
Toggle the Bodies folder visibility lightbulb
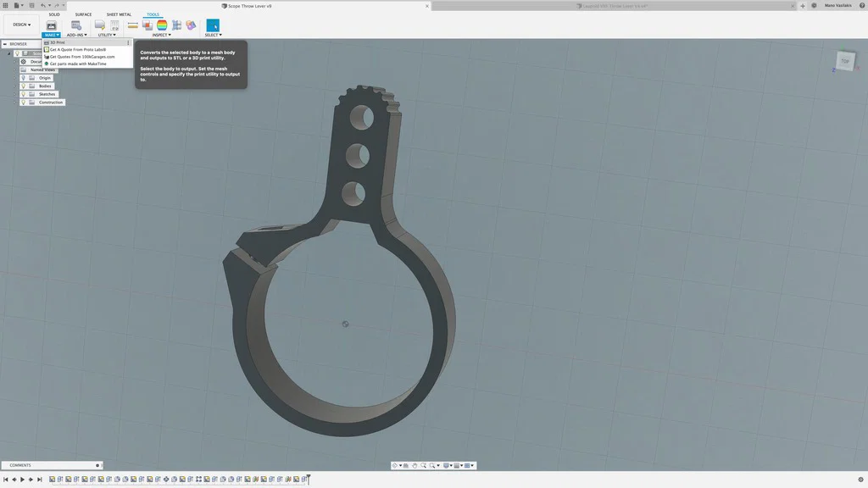coord(24,86)
